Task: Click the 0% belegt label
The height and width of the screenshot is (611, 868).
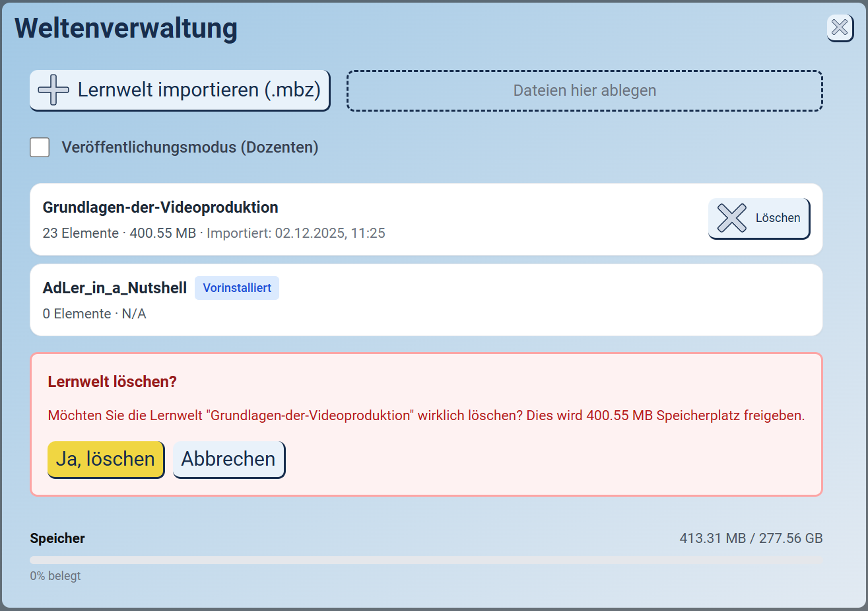Action: (54, 575)
